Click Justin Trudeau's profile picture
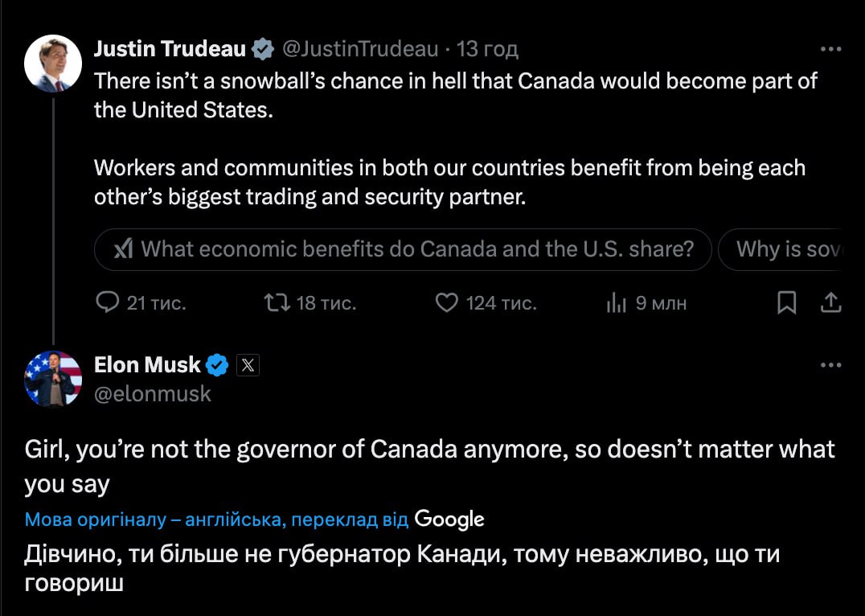Screen dimensions: 865x616 tap(53, 64)
